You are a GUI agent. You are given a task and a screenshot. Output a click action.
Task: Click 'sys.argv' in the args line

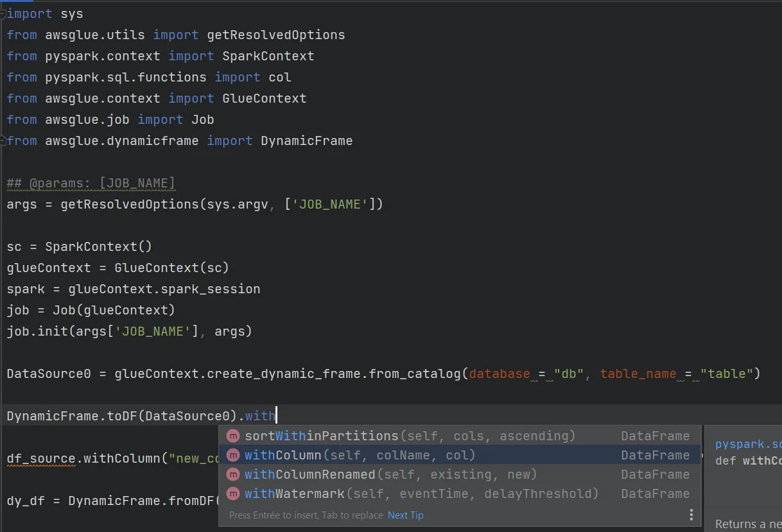click(237, 204)
